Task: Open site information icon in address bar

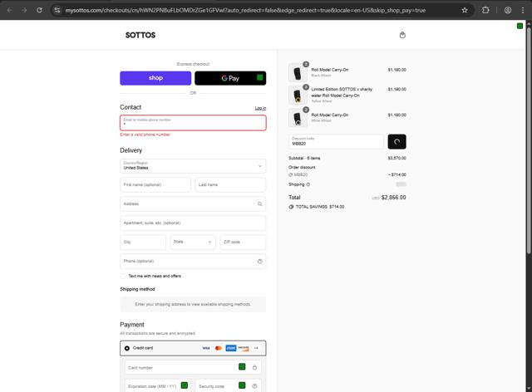Action: [x=57, y=10]
